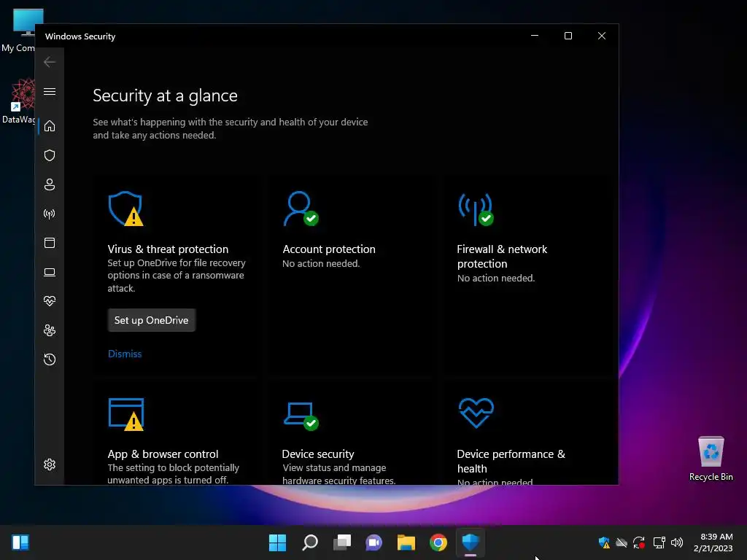The image size is (747, 560).
Task: Open Widgets icon at the taskbar's left end
Action: point(20,542)
